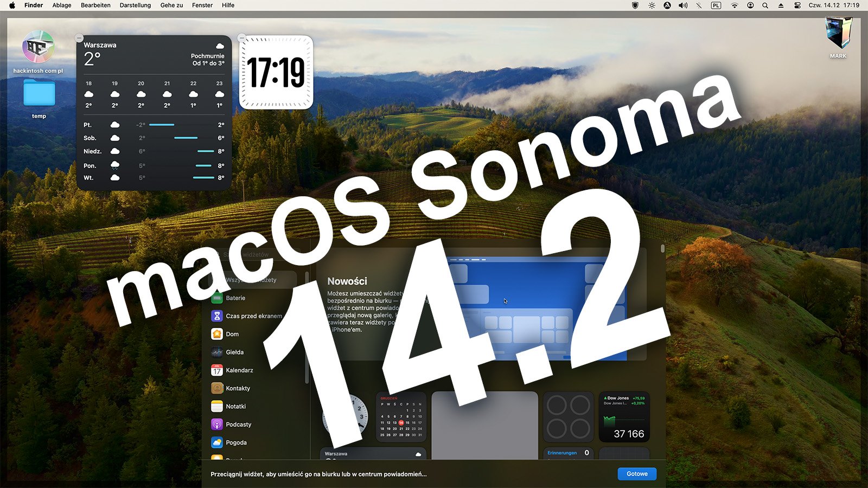Screen dimensions: 868x488
Task: Open the Hilfe menu
Action: 228,5
